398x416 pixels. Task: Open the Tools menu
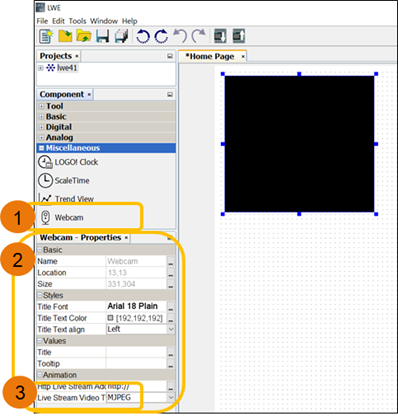coord(77,21)
